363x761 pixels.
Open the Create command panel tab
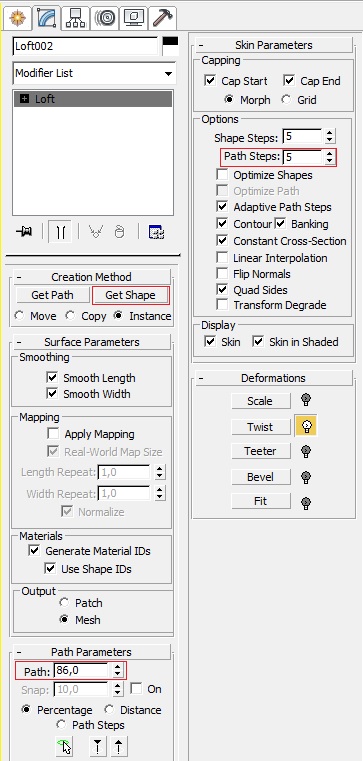(17, 17)
